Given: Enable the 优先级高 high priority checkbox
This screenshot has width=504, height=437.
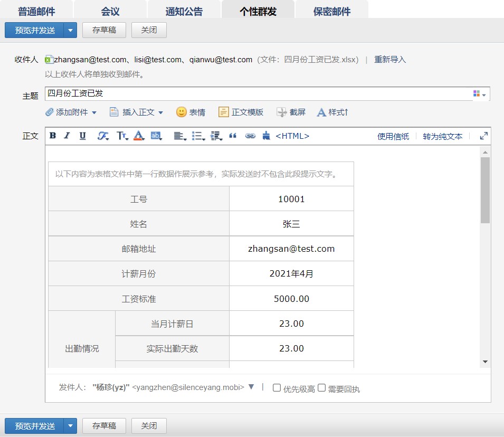Looking at the screenshot, I should [277, 388].
